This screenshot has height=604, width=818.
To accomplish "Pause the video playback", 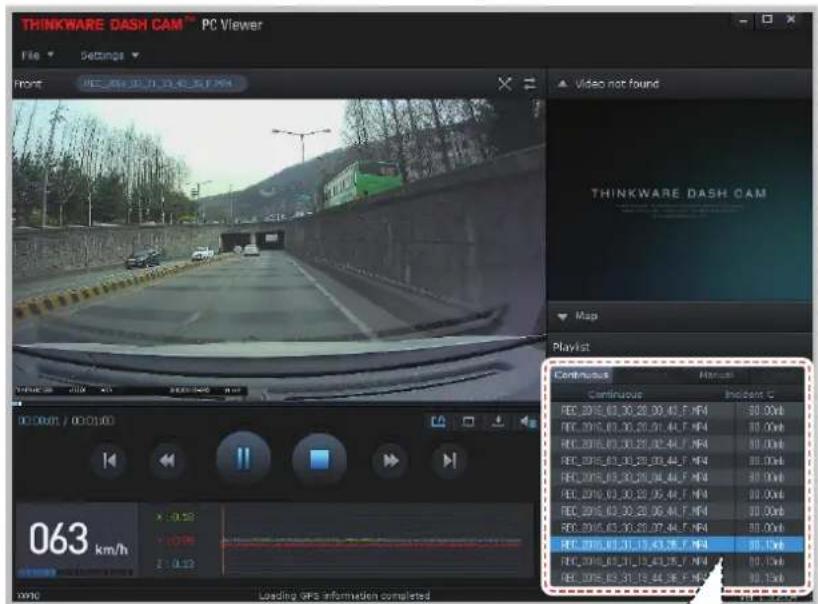I will 244,460.
